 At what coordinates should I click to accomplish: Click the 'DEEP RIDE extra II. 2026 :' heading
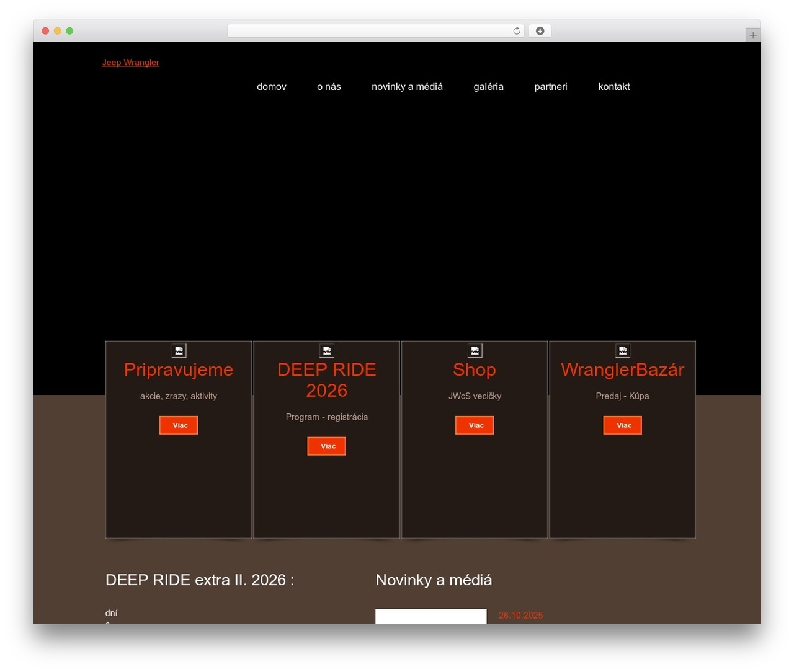pos(200,580)
